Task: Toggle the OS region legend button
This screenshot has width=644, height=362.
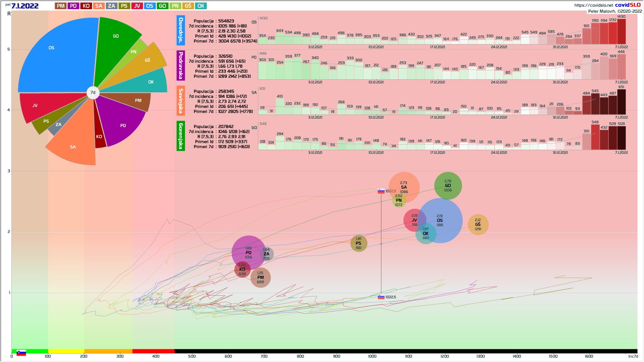Action: tap(150, 6)
